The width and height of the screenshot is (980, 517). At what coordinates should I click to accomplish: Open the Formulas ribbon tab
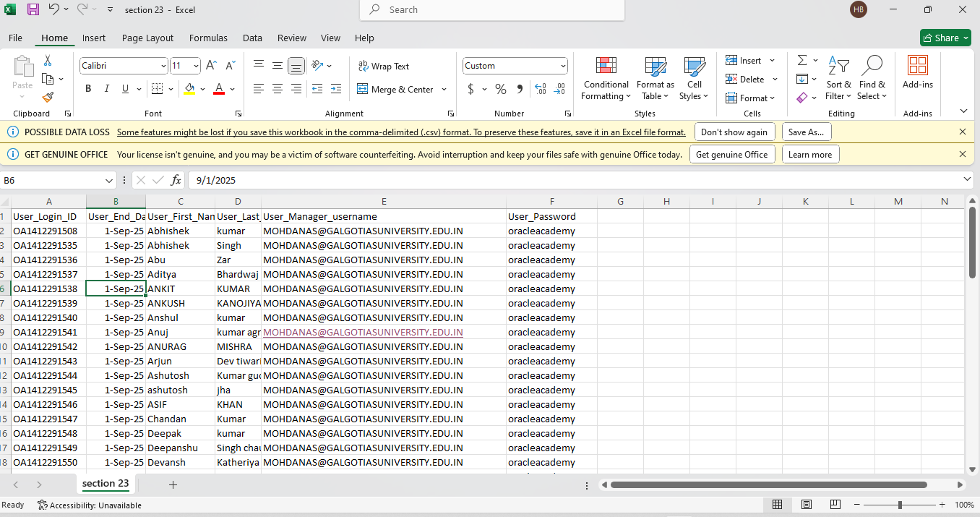[x=208, y=38]
